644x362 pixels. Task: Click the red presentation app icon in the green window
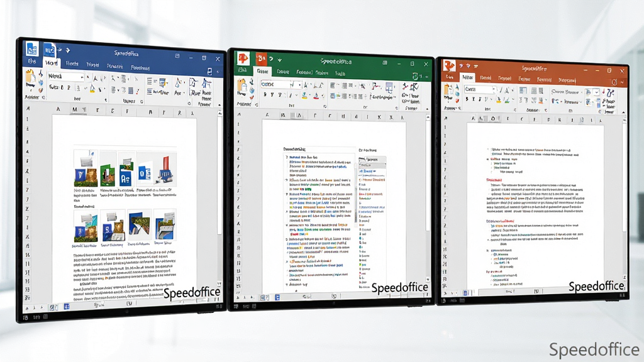[x=243, y=58]
